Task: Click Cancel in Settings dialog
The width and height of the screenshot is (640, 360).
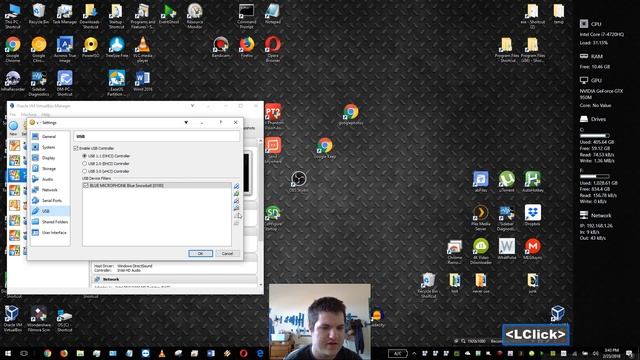Action: tap(227, 253)
